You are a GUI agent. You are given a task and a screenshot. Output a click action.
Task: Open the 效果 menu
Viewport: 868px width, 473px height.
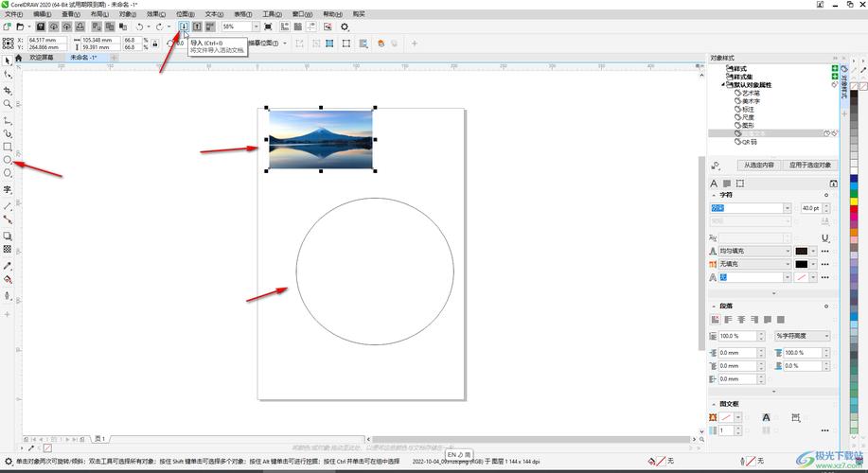pyautogui.click(x=154, y=14)
